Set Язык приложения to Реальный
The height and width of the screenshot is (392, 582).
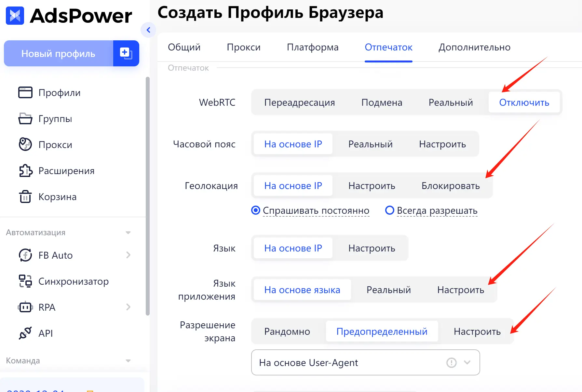pyautogui.click(x=388, y=290)
